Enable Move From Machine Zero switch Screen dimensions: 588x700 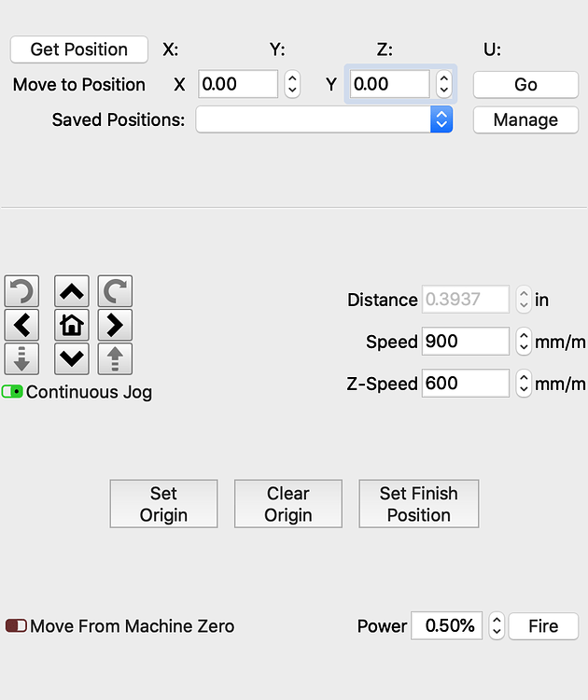16,626
